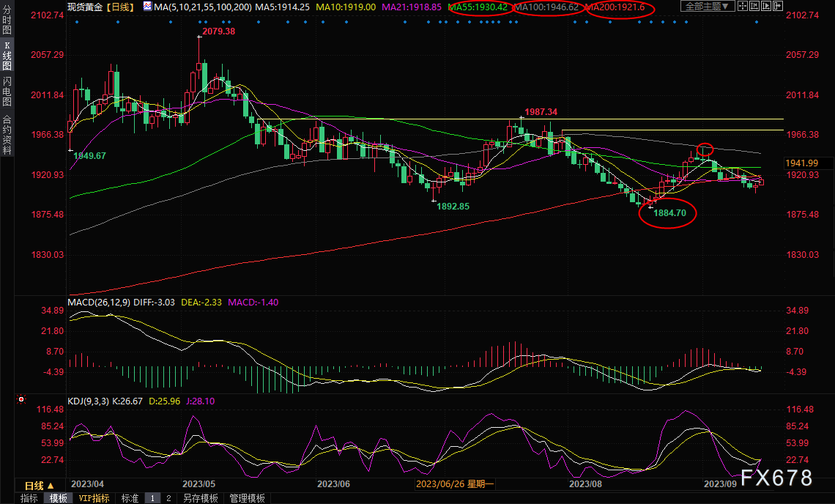
Task: Click the 2023/08 date on the time axis
Action: coord(585,483)
